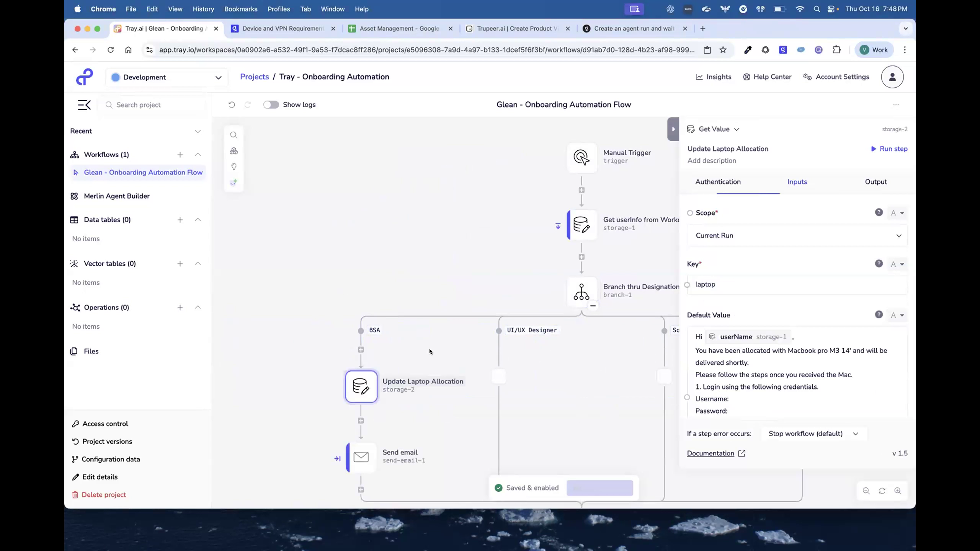Collapse the Workflows section in the sidebar
Viewport: 980px width, 551px height.
click(x=198, y=155)
